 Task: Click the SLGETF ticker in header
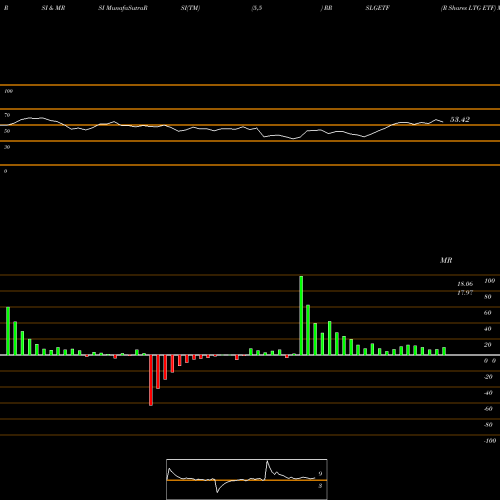[x=377, y=8]
